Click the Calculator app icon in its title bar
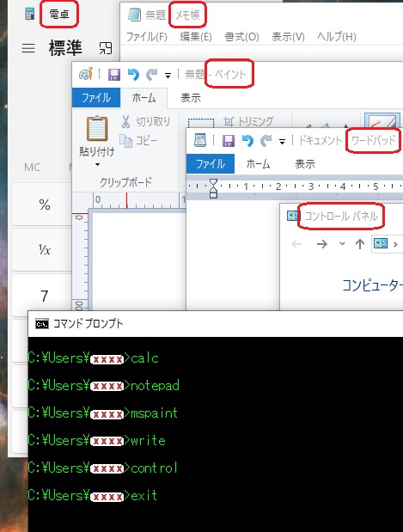Image resolution: width=403 pixels, height=532 pixels. click(30, 14)
